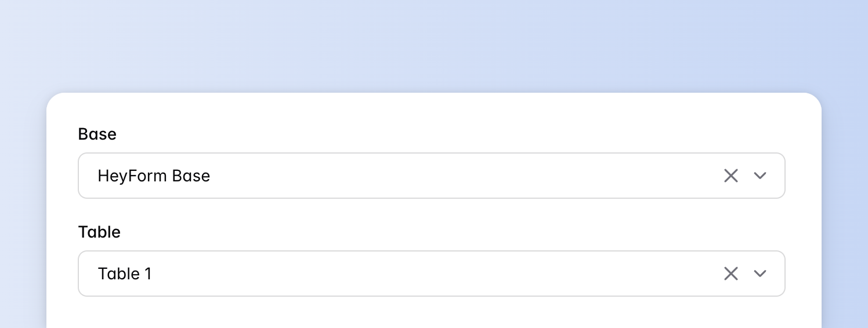Click the blue gradient background
This screenshot has width=868, height=328.
click(406, 41)
